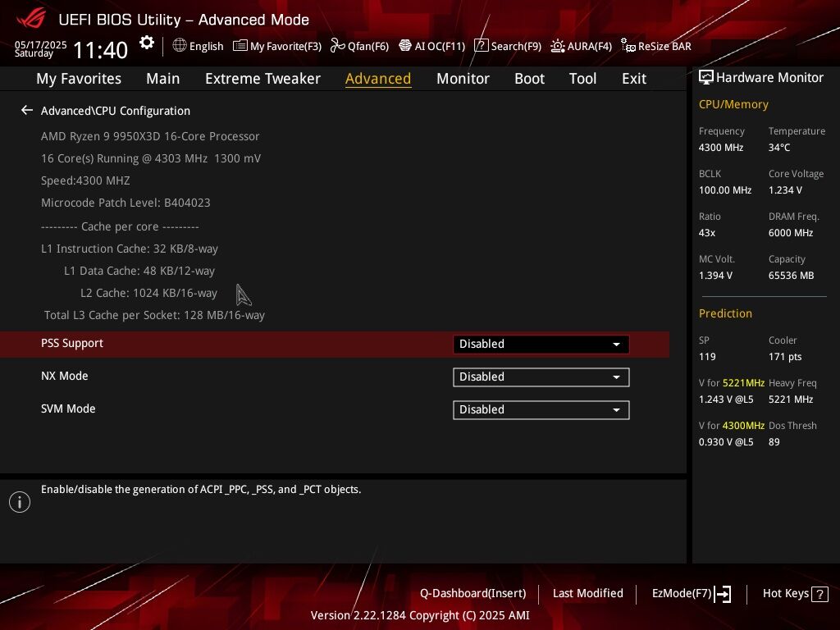Switch to My Favorites tab
This screenshot has height=630, width=840.
point(79,79)
